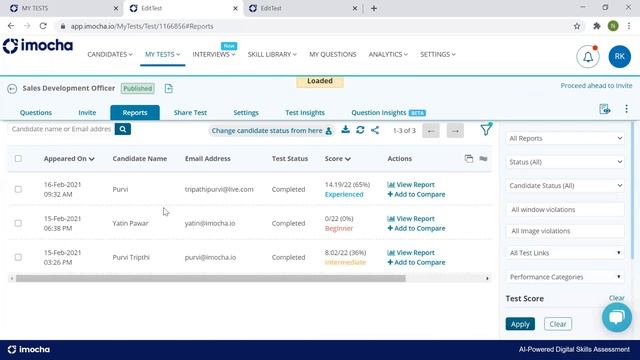
Task: Expand the Candidate Status (All) dropdown
Action: (x=565, y=186)
